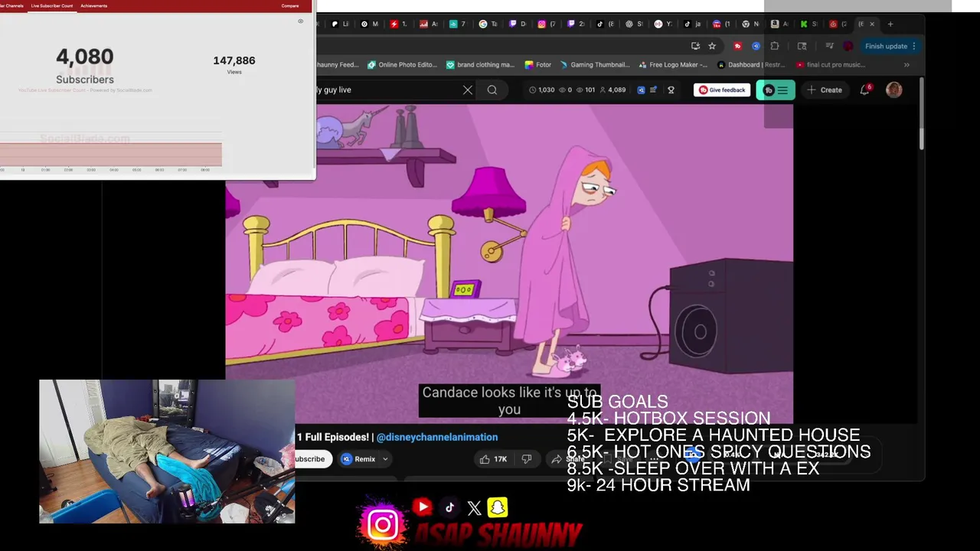The width and height of the screenshot is (980, 551).
Task: Click the Phineas and Ferb video player
Action: 509,264
